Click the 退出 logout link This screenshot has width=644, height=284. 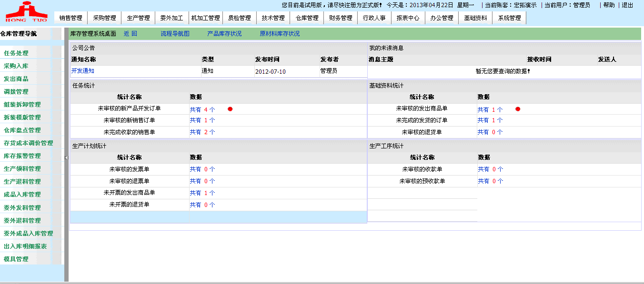click(x=627, y=5)
